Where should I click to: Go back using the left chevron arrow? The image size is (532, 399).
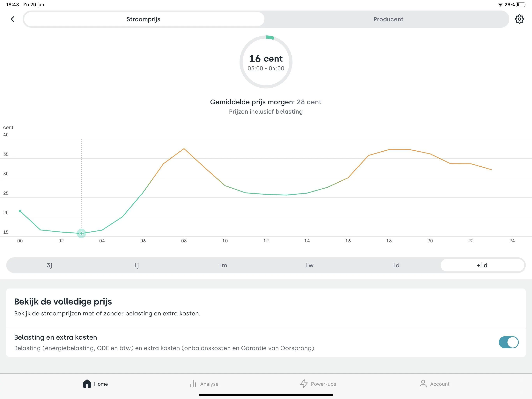tap(12, 19)
